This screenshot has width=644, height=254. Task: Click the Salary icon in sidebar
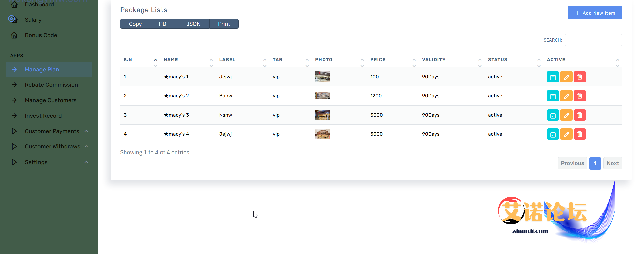[x=13, y=19]
